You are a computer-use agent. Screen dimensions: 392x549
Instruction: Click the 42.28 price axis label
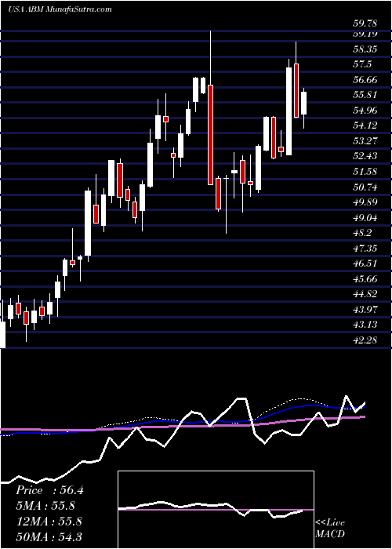tap(365, 340)
